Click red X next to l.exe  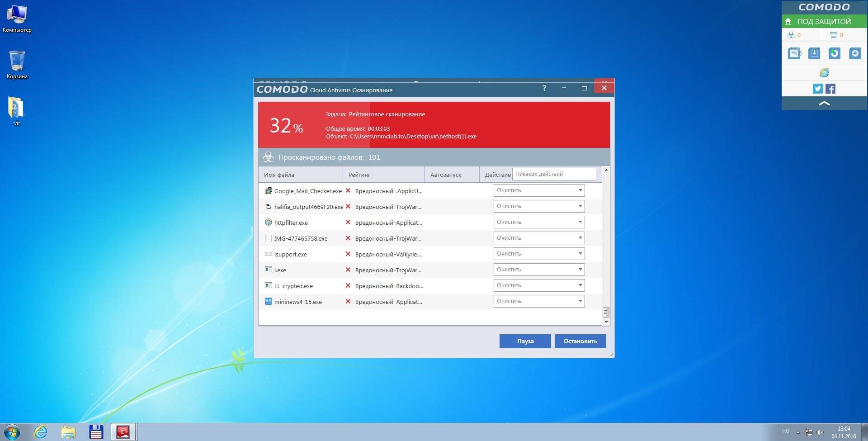348,270
